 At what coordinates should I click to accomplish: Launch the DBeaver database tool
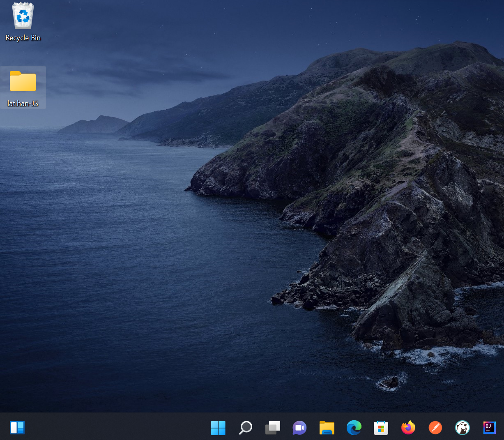tap(463, 428)
